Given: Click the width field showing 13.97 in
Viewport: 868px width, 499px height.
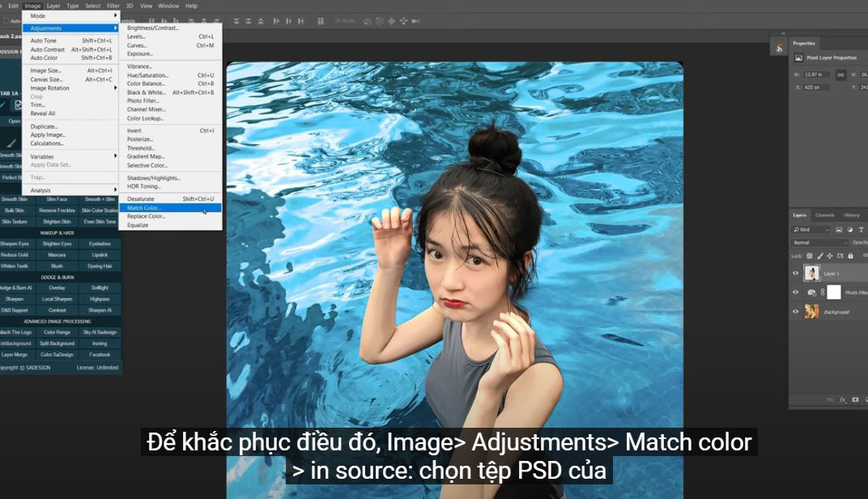Looking at the screenshot, I should [x=816, y=75].
